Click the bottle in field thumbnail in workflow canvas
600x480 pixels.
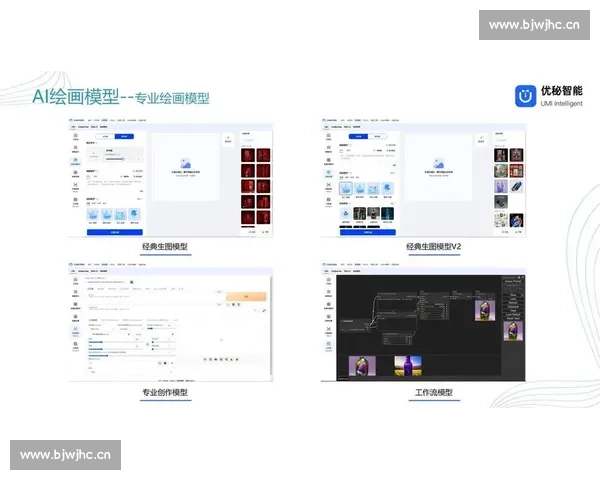(x=405, y=366)
